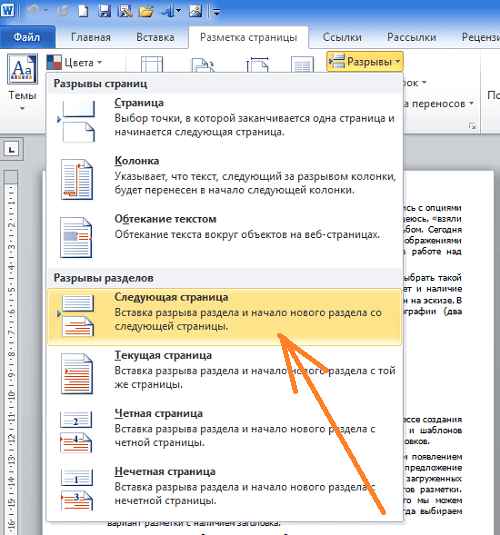Select Следующая страница section break
This screenshot has width=500, height=535.
point(224,317)
